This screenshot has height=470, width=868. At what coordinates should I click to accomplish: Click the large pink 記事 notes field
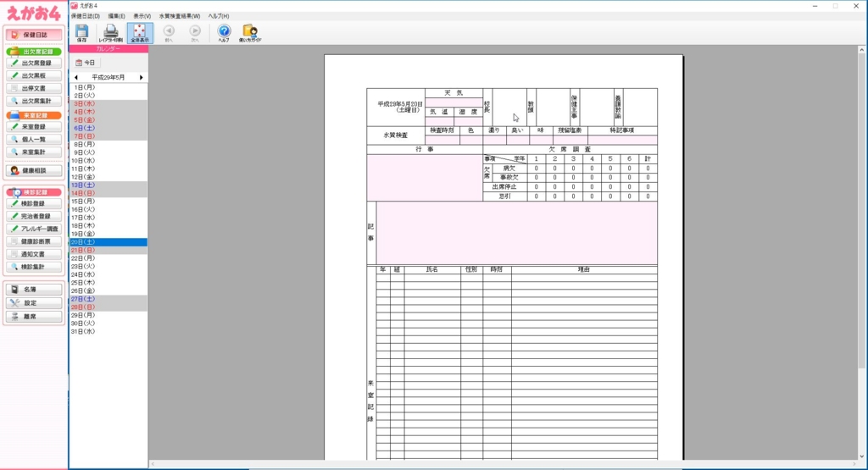516,233
